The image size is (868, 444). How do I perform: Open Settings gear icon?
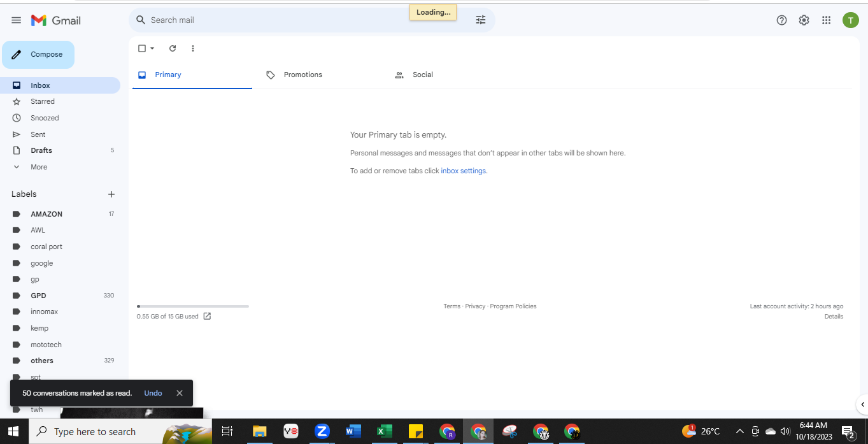pyautogui.click(x=804, y=20)
